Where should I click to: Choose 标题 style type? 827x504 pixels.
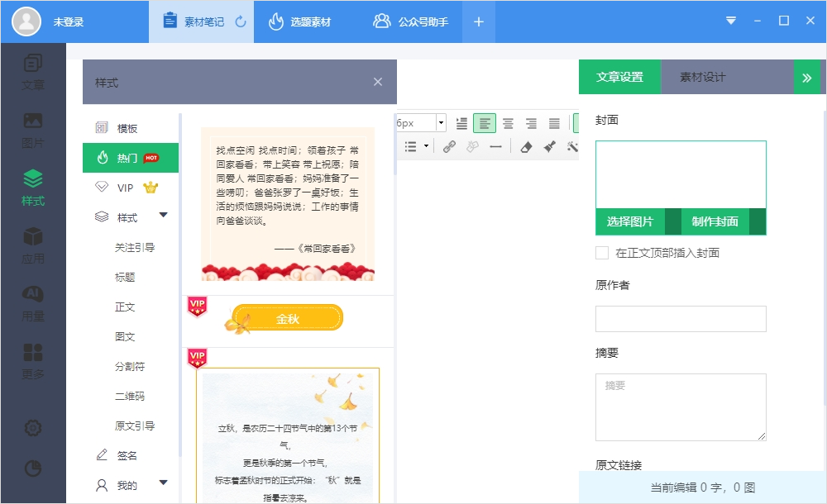point(125,278)
